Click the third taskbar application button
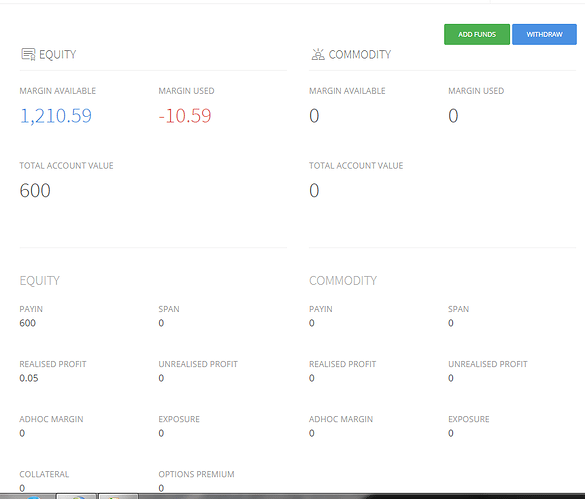Image resolution: width=585 pixels, height=499 pixels. click(x=119, y=497)
